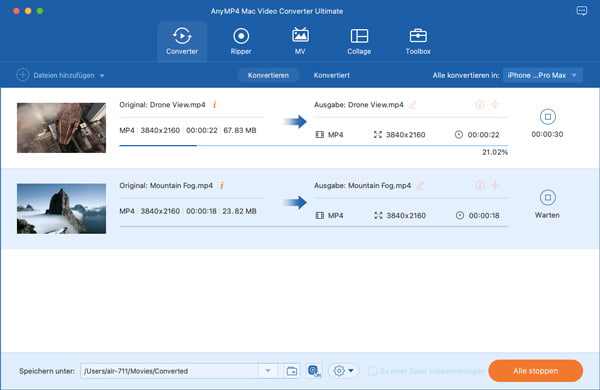Click the 67.83 MB file size

tap(240, 131)
